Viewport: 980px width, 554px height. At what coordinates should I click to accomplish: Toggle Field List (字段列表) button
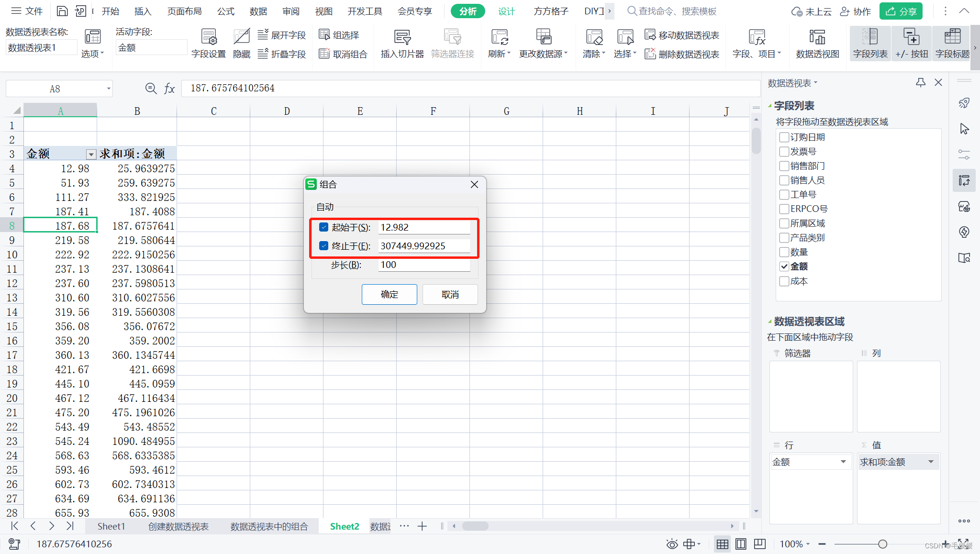(870, 43)
